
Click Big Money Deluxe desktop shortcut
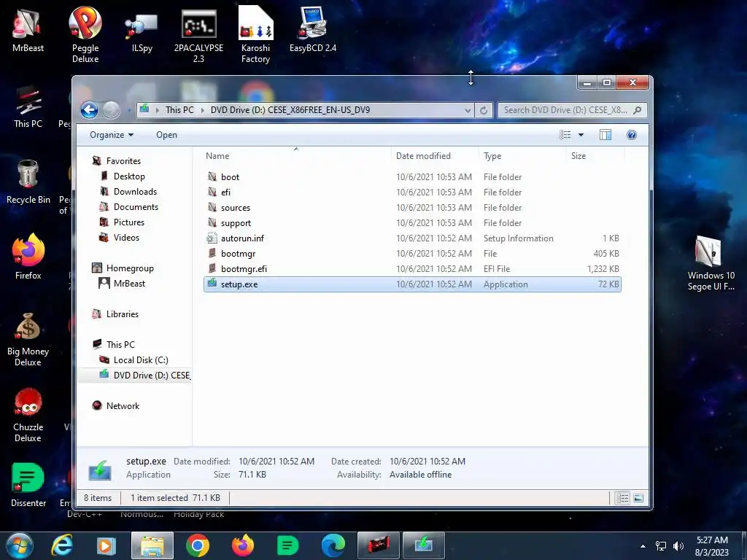coord(28,339)
